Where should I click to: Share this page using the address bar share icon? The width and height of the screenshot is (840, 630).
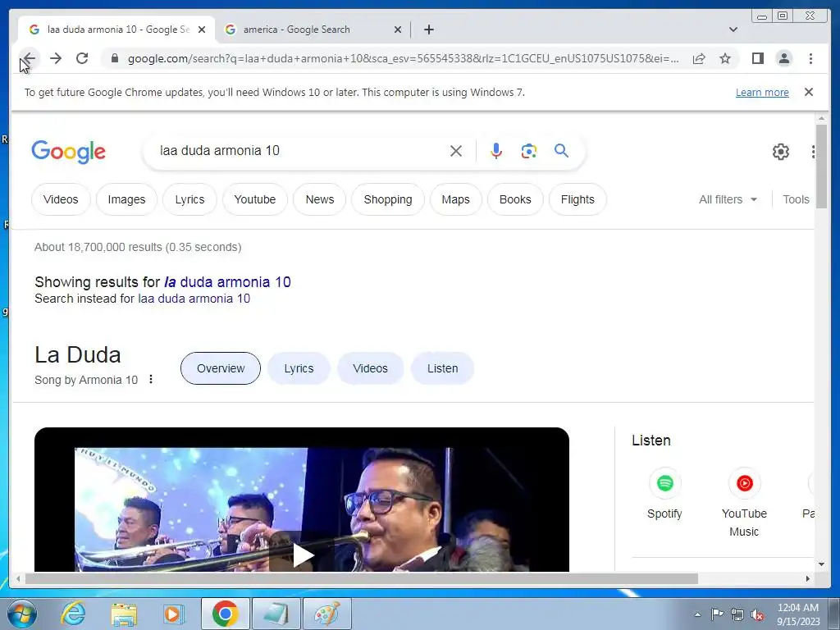pos(699,58)
